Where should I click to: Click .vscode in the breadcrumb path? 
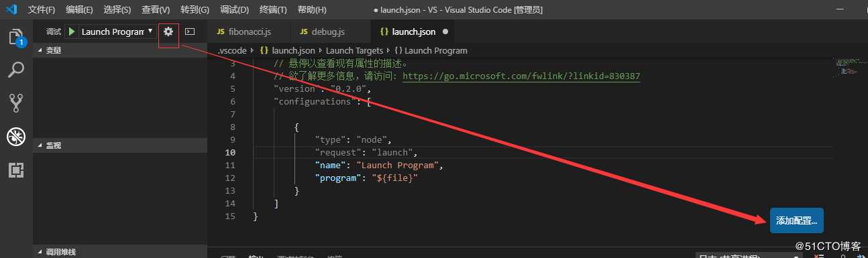pos(233,50)
